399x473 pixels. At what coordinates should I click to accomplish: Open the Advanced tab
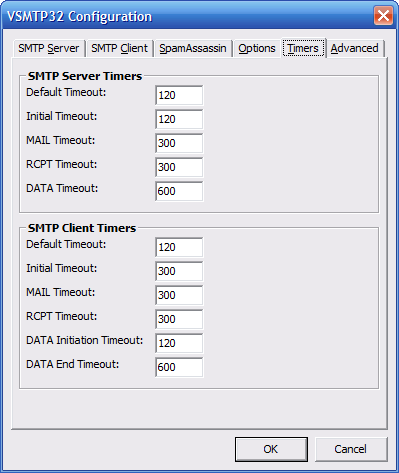click(355, 49)
